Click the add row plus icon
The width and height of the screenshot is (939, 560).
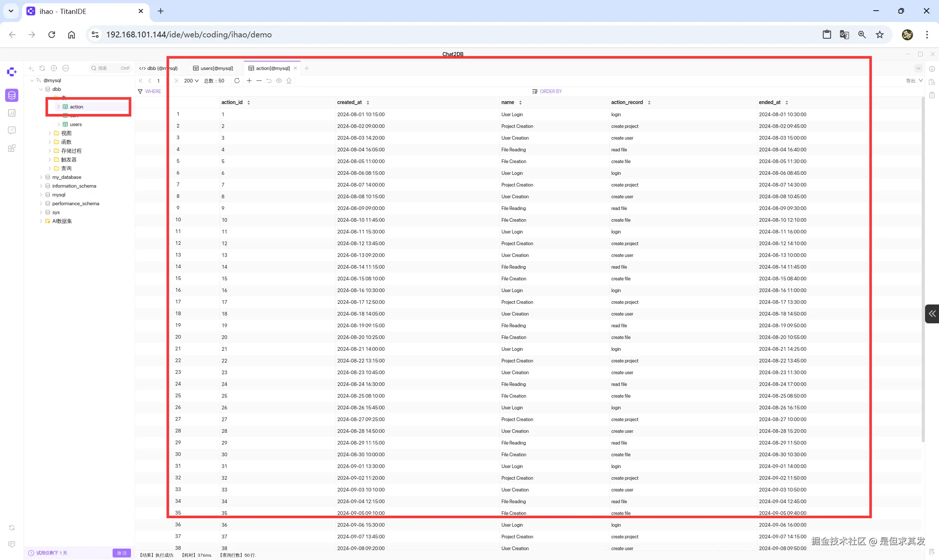pyautogui.click(x=249, y=81)
